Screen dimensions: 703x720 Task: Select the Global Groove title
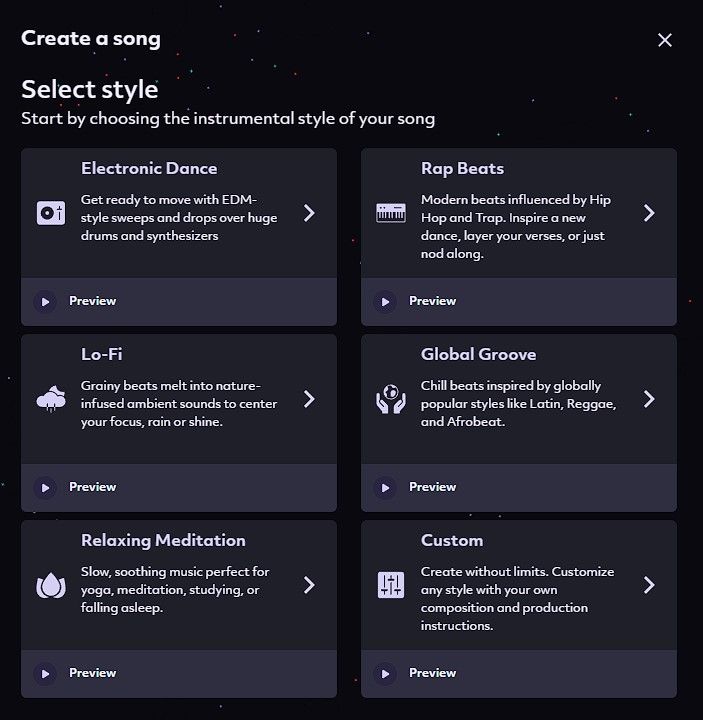coord(478,355)
